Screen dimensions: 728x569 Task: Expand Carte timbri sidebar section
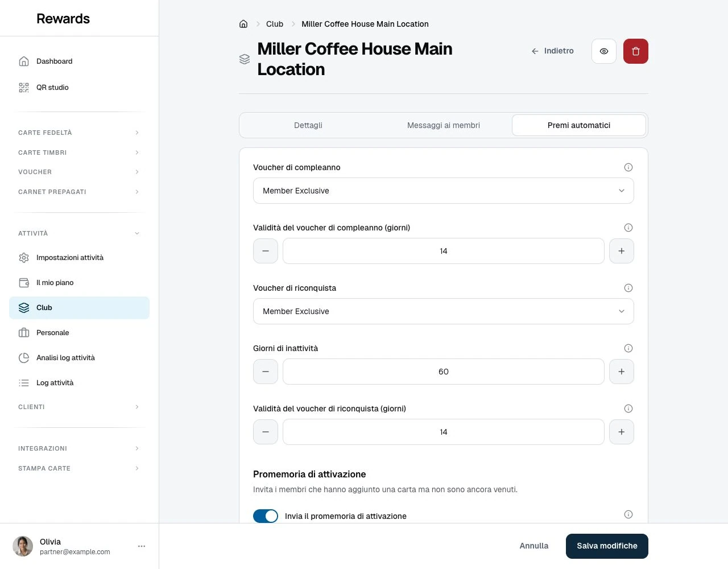pyautogui.click(x=79, y=152)
